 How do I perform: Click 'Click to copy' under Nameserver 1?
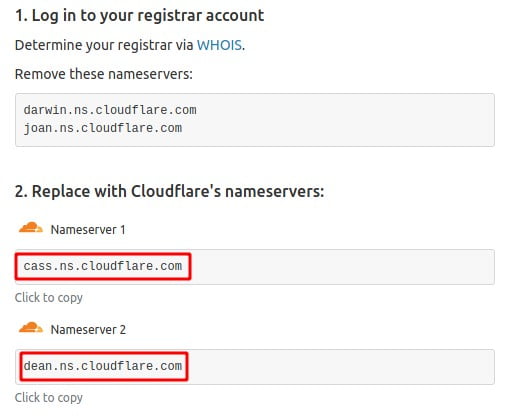tap(49, 297)
